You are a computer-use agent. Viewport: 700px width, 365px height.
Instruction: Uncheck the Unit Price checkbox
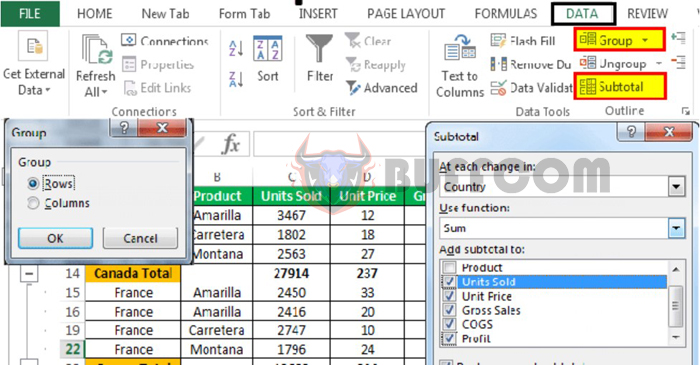coord(449,296)
